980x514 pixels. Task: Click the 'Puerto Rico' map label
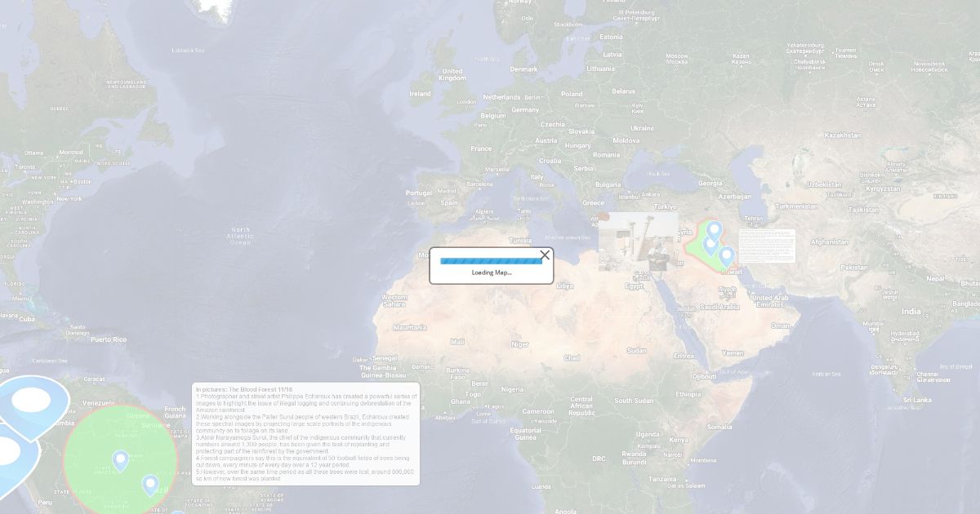(109, 339)
